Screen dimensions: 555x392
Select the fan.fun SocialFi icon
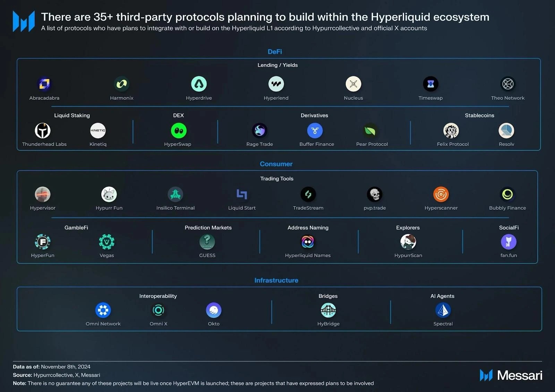click(509, 242)
